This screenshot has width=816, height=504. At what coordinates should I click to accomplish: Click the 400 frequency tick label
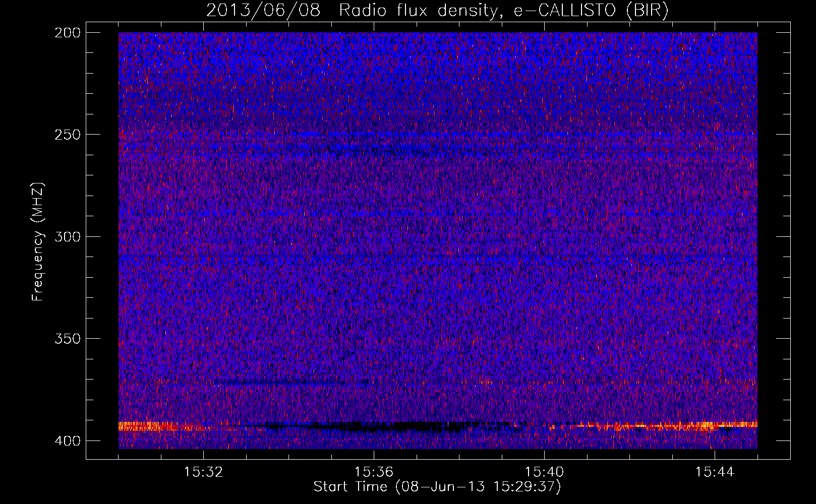coord(67,441)
